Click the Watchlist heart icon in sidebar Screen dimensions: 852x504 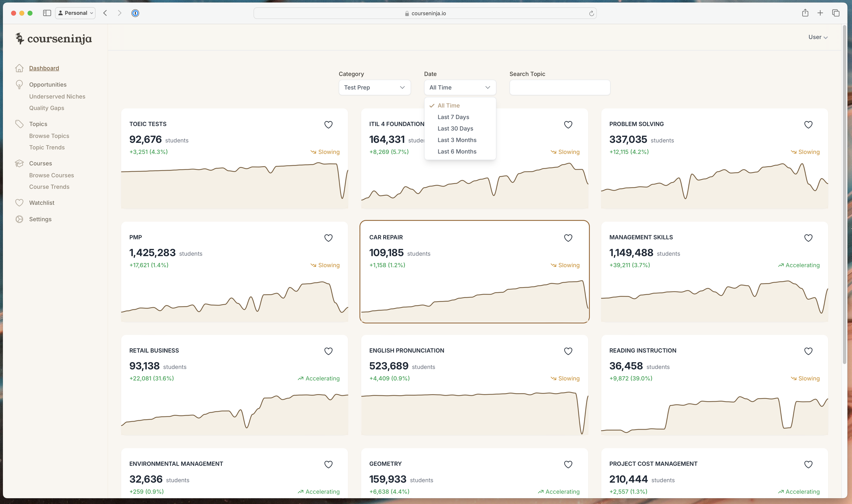coord(19,203)
